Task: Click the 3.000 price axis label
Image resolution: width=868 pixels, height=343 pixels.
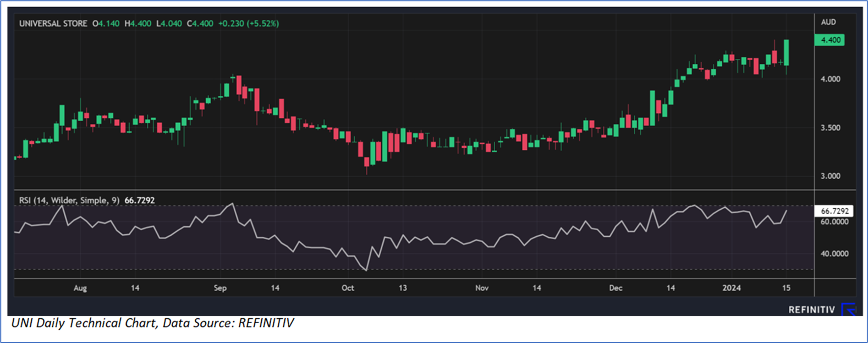Action: click(830, 176)
